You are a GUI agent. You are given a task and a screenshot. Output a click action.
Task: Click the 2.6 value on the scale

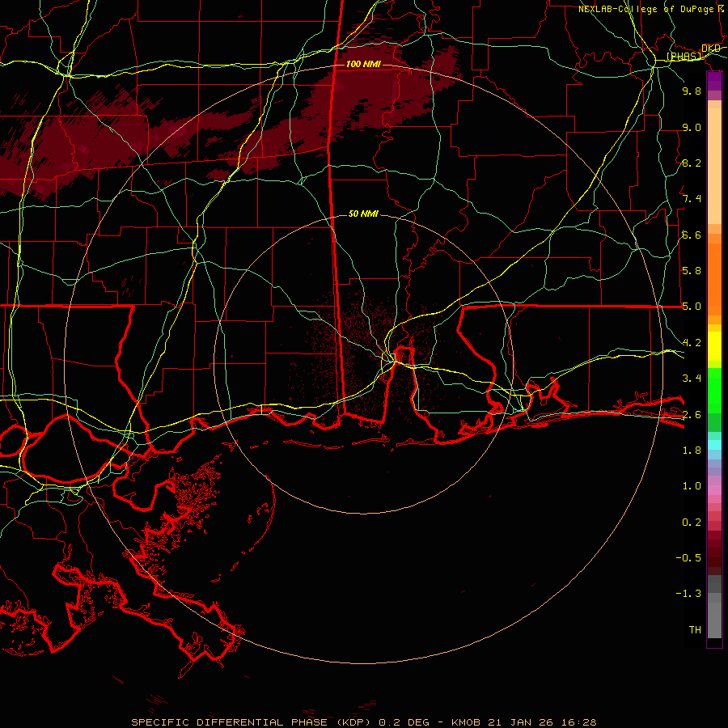[692, 414]
